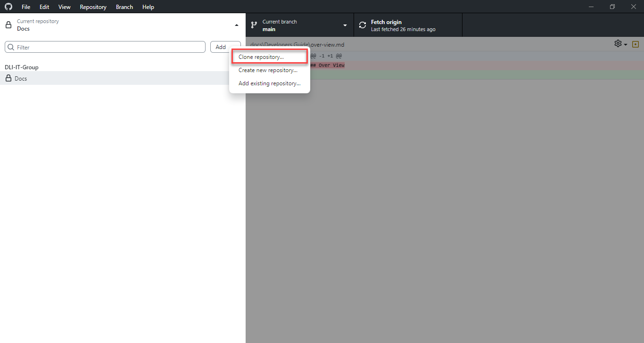The height and width of the screenshot is (343, 644).
Task: Collapse the Current repository panel via its chevron
Action: tap(237, 24)
